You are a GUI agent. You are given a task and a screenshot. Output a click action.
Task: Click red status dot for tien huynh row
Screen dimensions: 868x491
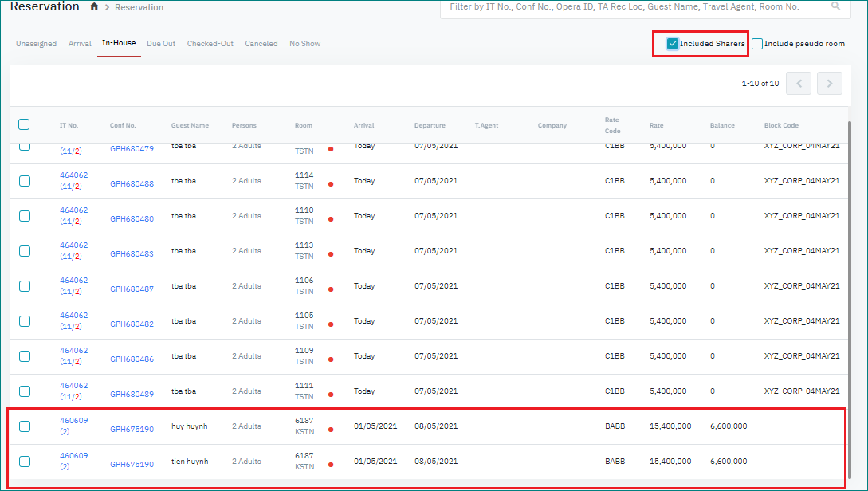pyautogui.click(x=331, y=465)
